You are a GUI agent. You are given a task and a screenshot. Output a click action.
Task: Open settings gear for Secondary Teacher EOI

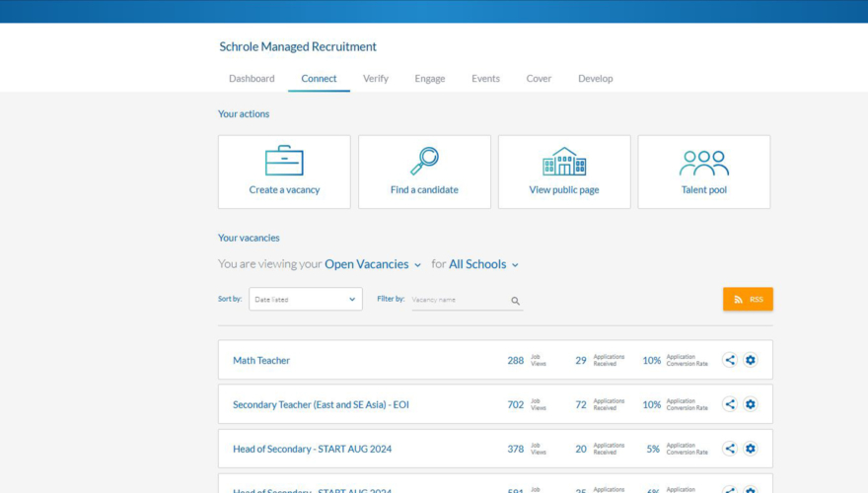(x=751, y=404)
